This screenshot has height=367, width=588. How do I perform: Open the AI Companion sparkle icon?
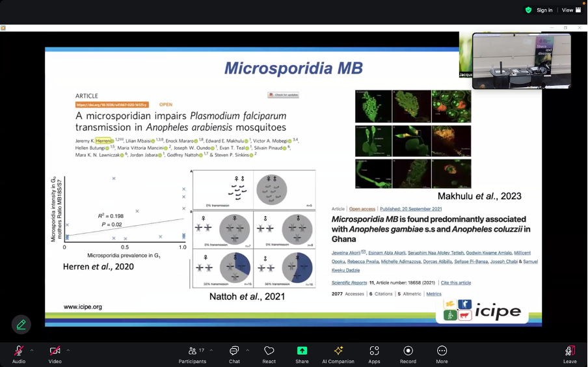338,351
